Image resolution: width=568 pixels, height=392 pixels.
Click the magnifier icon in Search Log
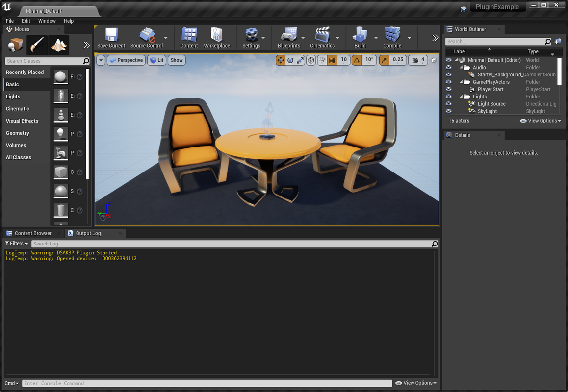pyautogui.click(x=435, y=244)
